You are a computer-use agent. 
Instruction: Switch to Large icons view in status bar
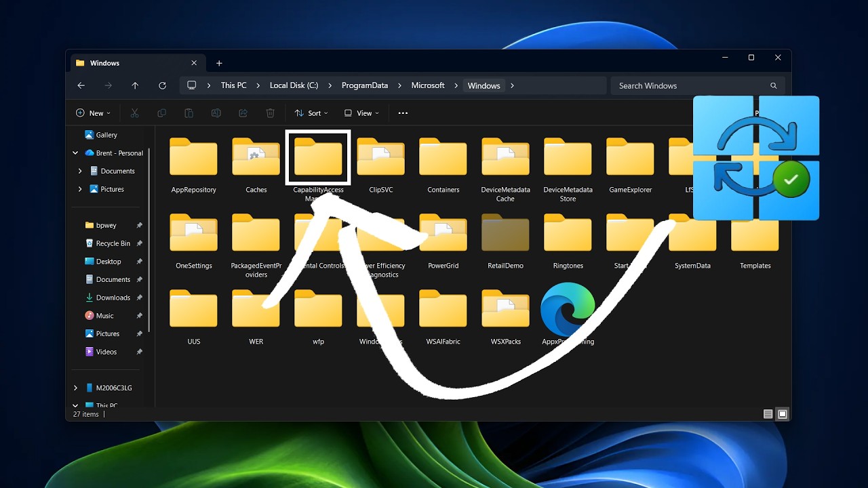[x=783, y=414]
